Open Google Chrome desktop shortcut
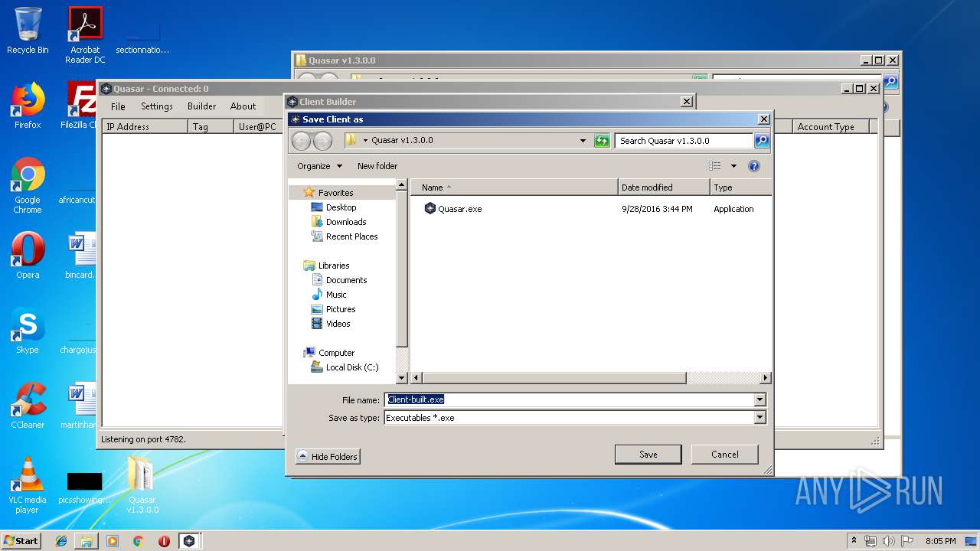 [x=28, y=185]
